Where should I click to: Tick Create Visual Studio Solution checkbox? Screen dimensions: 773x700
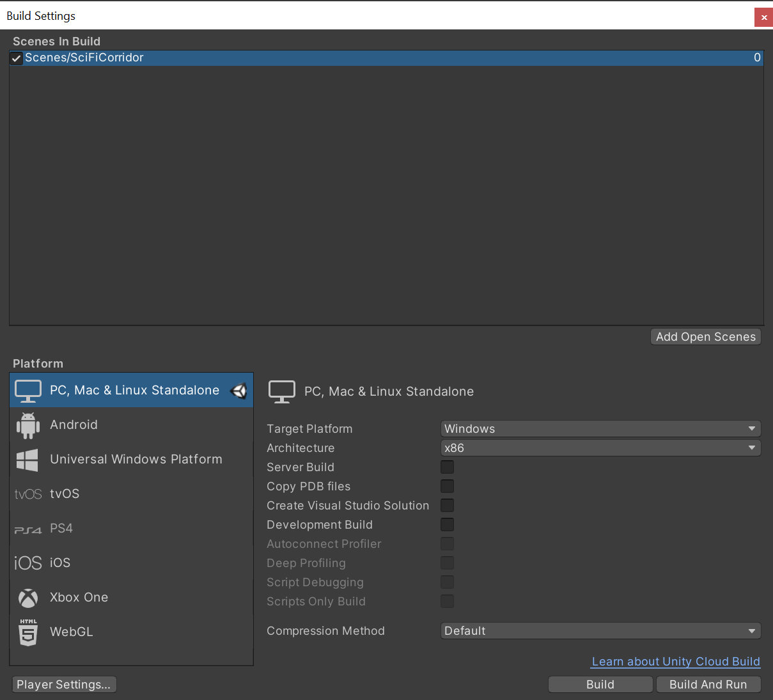(448, 506)
